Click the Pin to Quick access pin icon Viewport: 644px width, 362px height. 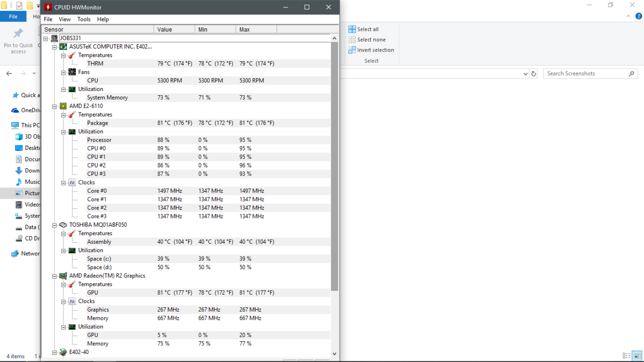click(18, 33)
